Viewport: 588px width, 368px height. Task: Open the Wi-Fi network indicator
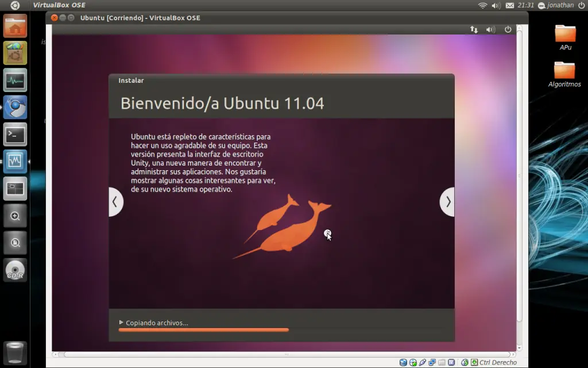pos(482,5)
